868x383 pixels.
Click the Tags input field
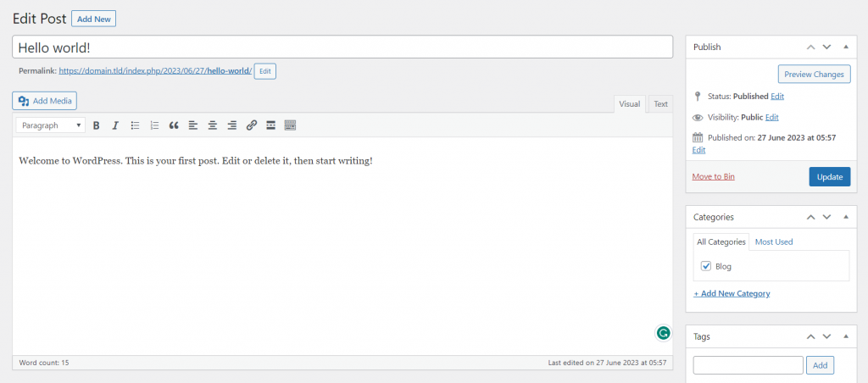(x=748, y=365)
